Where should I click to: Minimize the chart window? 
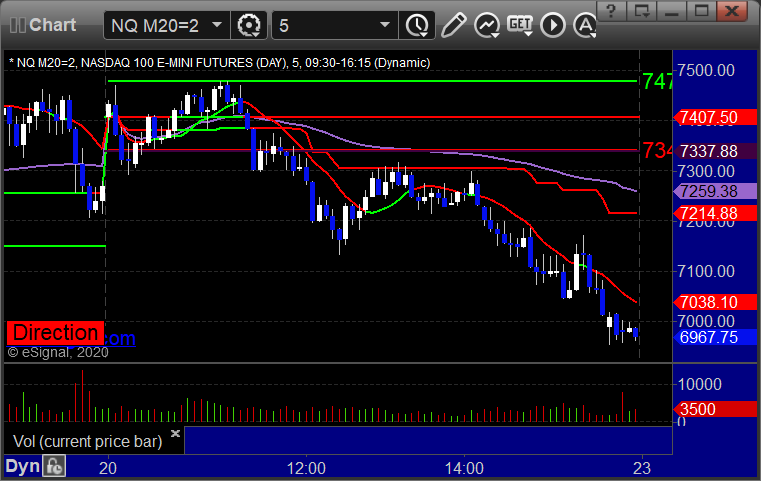pyautogui.click(x=672, y=10)
